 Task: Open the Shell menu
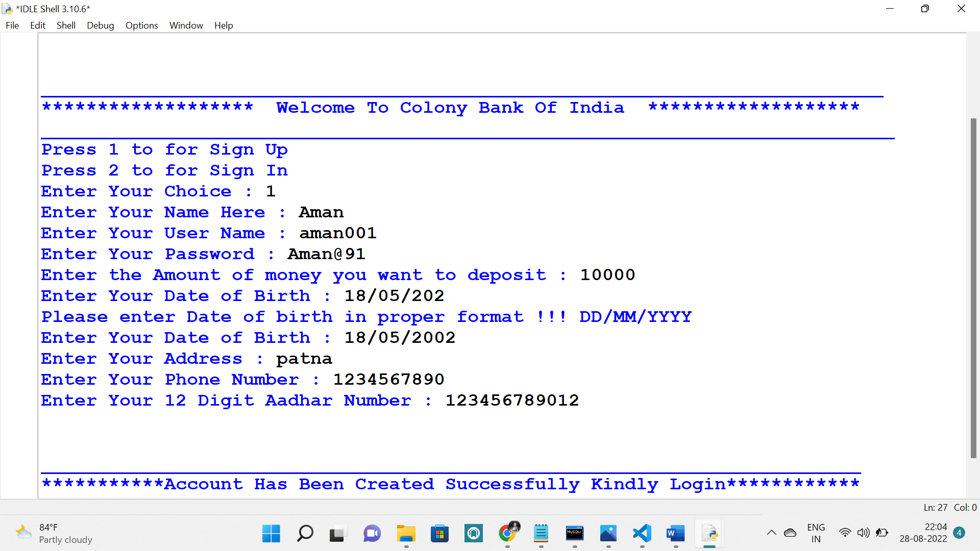[x=66, y=25]
